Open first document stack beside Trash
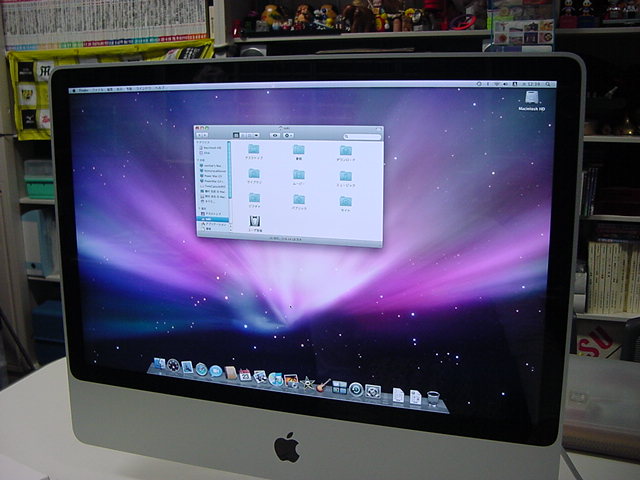 click(398, 395)
